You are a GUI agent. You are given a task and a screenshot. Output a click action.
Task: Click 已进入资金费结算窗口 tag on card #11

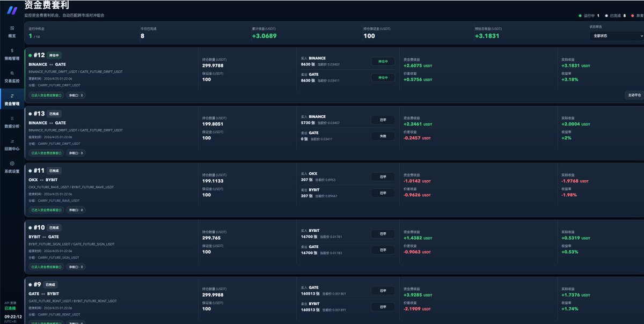click(x=46, y=210)
